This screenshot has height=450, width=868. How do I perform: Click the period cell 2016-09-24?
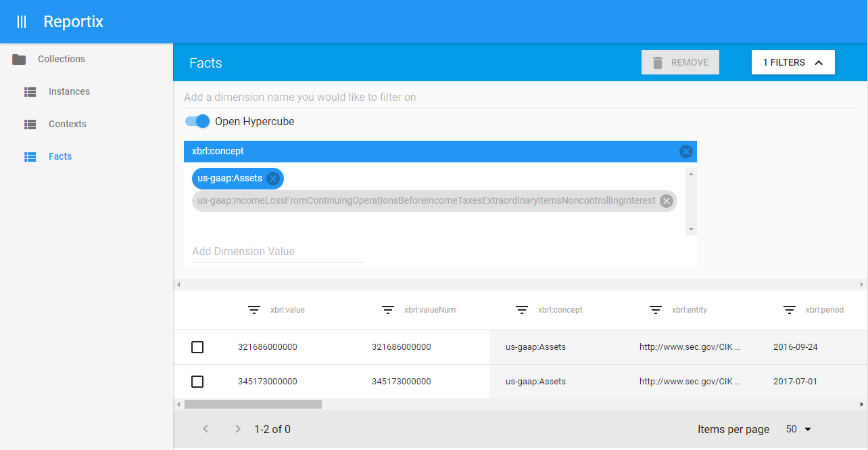coord(796,347)
